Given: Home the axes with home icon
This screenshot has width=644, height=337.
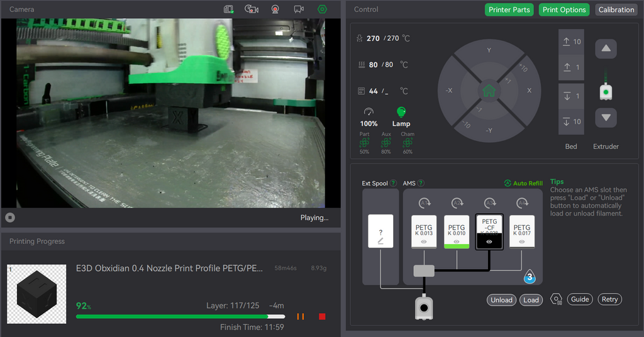Looking at the screenshot, I should [x=489, y=91].
